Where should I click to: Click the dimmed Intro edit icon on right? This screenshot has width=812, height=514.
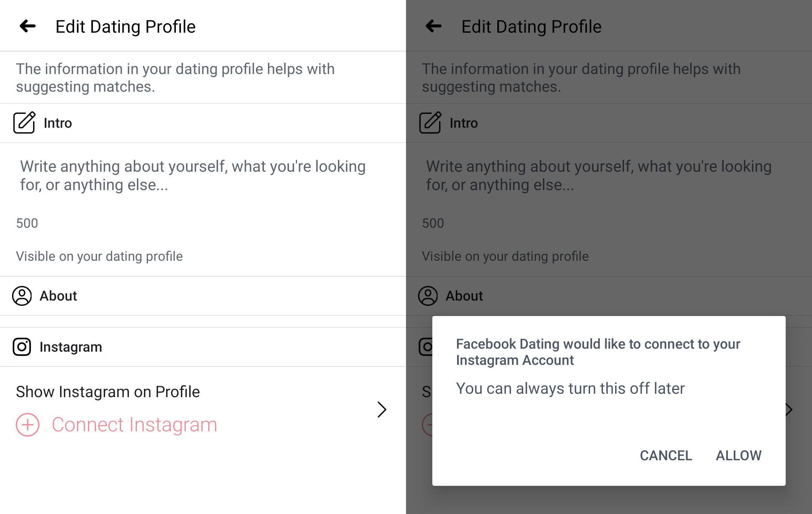pyautogui.click(x=430, y=122)
